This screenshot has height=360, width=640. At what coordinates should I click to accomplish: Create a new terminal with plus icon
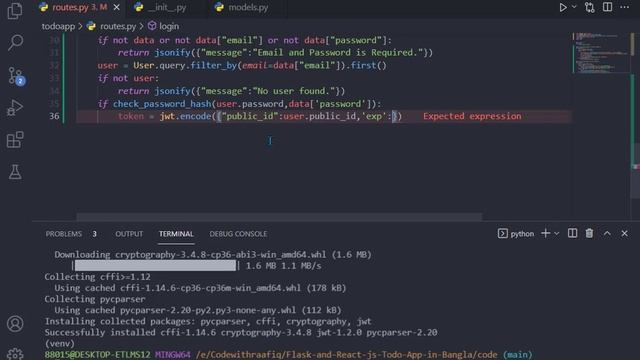[545, 233]
